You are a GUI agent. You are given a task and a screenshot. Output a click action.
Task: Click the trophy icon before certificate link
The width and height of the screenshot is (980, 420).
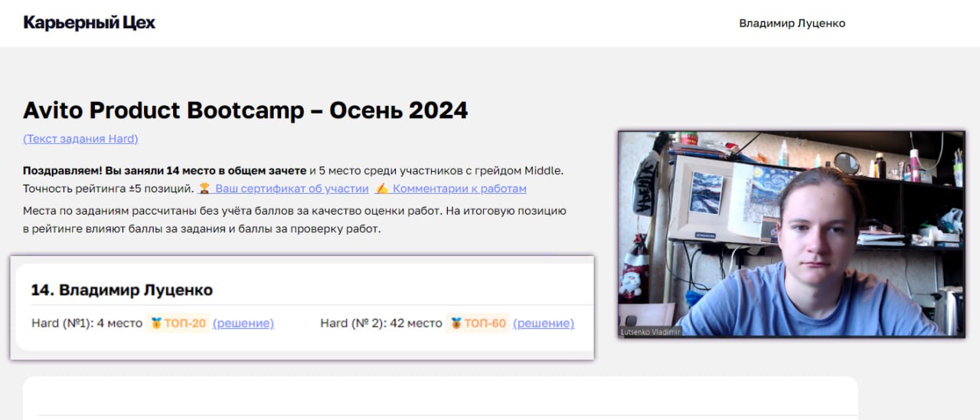204,189
